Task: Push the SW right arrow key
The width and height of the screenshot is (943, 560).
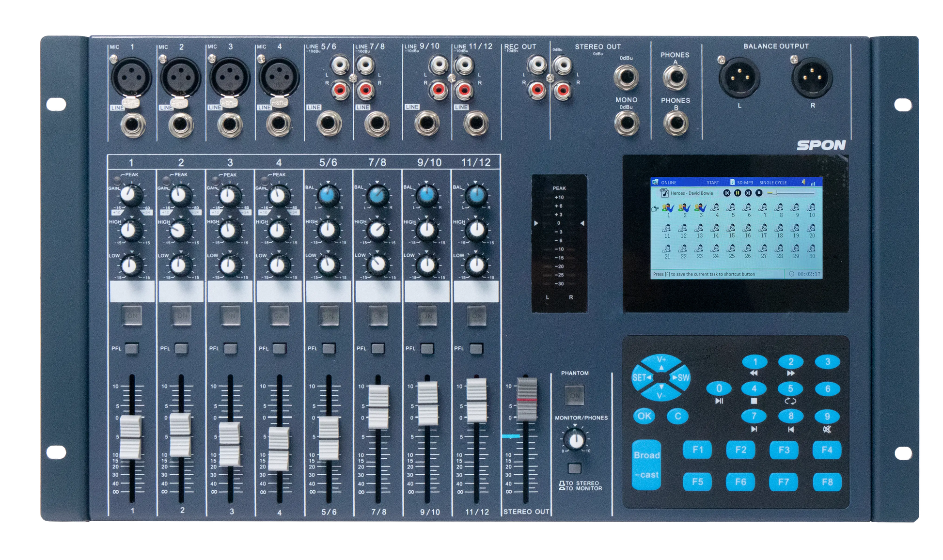Action: tap(680, 377)
